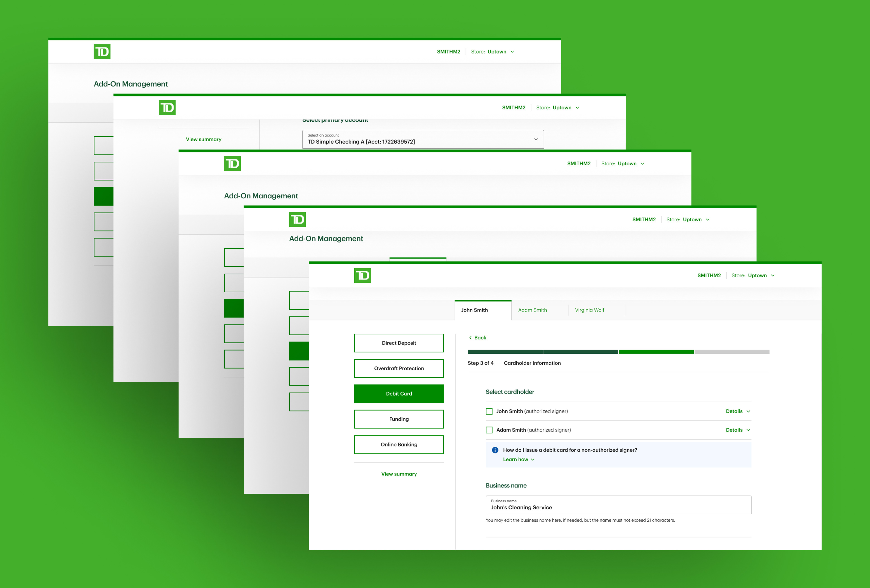The image size is (870, 588).
Task: Select the Overdraft Protection button
Action: click(399, 368)
